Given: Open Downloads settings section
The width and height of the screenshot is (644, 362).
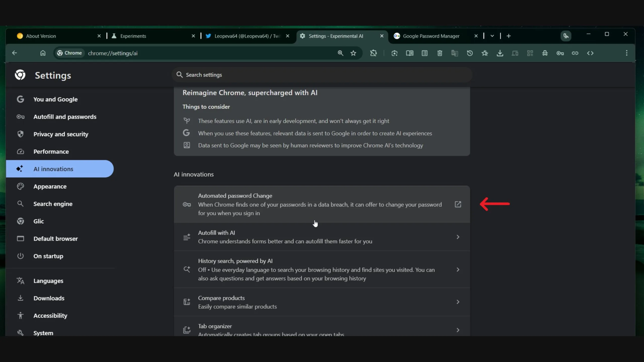Looking at the screenshot, I should tap(60, 298).
